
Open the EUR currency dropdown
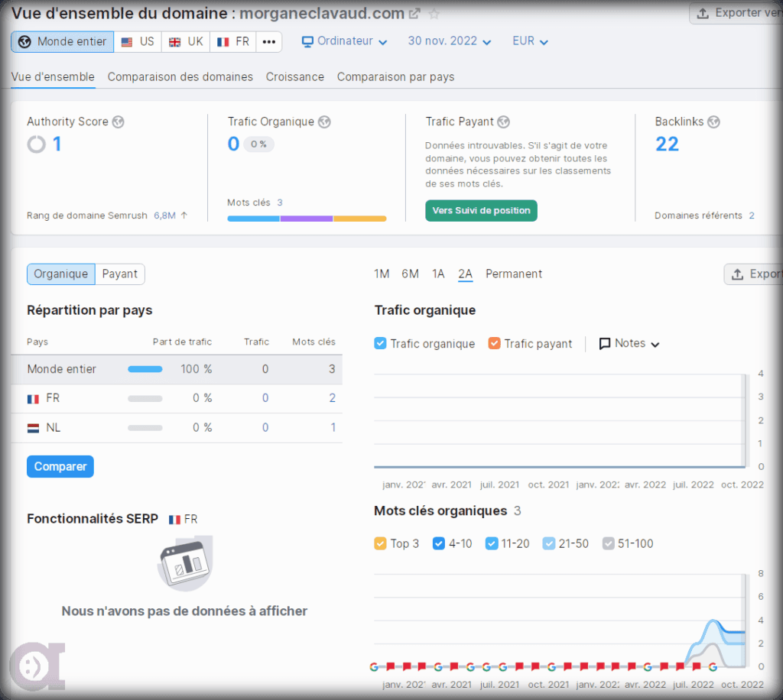(530, 41)
